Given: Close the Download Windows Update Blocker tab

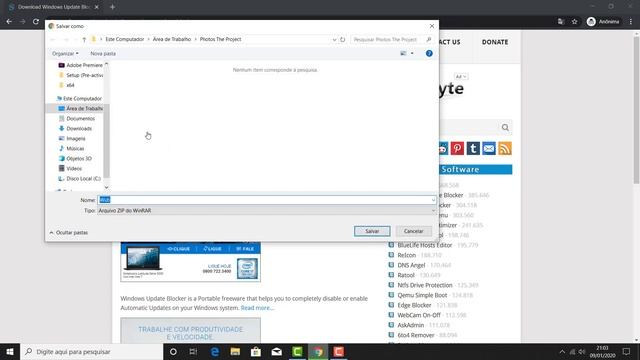Looking at the screenshot, I should pos(97,7).
